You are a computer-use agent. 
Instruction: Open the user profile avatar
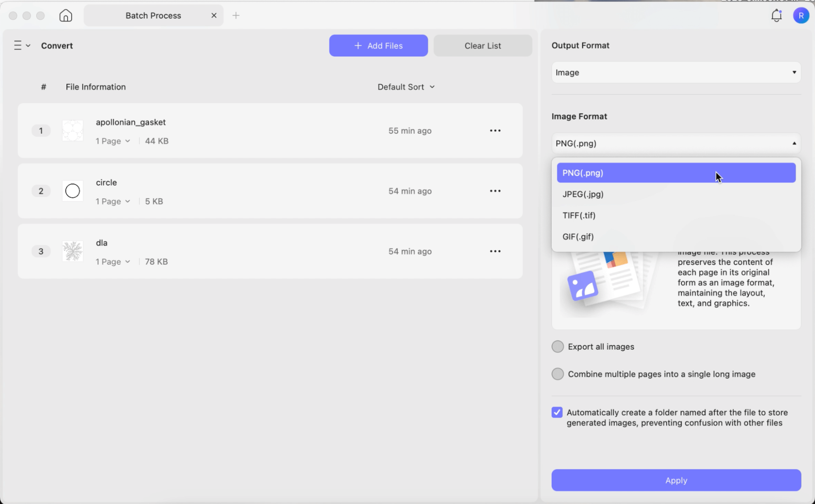click(x=801, y=15)
